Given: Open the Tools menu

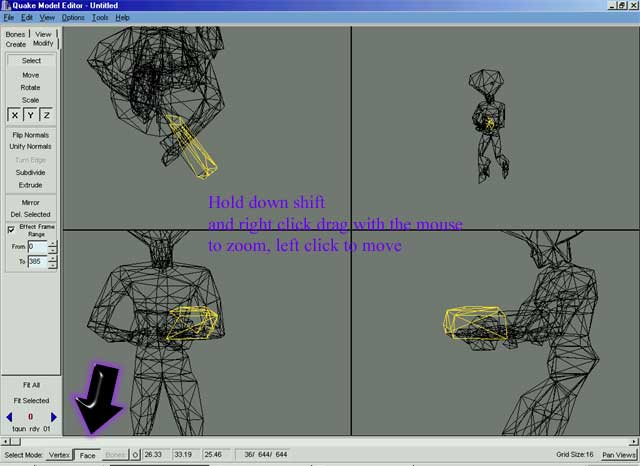Looking at the screenshot, I should 100,18.
